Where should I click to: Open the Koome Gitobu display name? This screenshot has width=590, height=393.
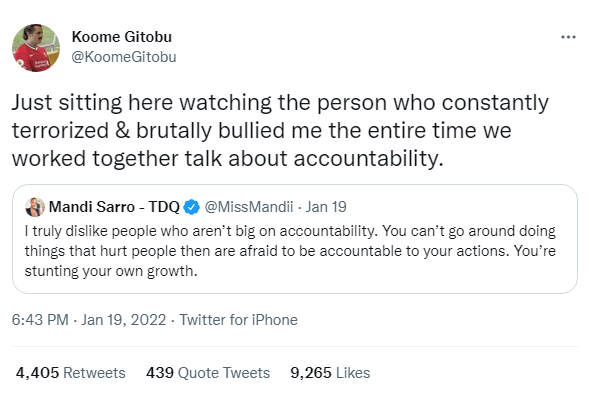(x=122, y=37)
